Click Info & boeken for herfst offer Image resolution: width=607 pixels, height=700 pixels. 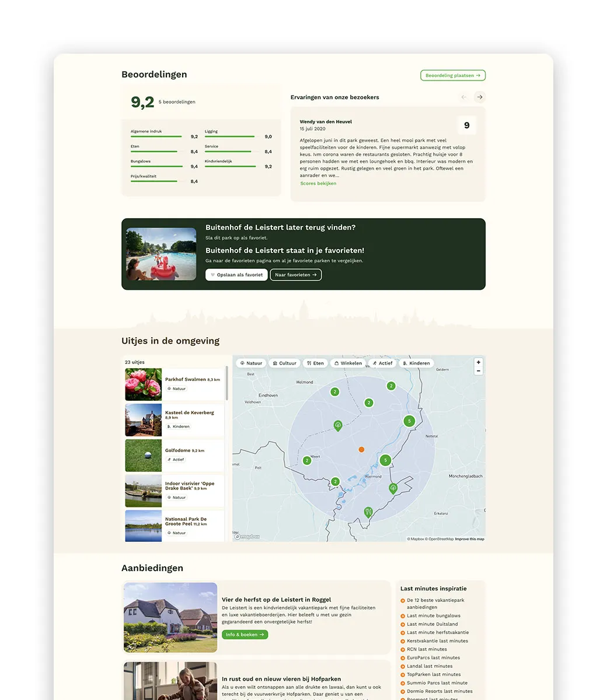tap(245, 635)
